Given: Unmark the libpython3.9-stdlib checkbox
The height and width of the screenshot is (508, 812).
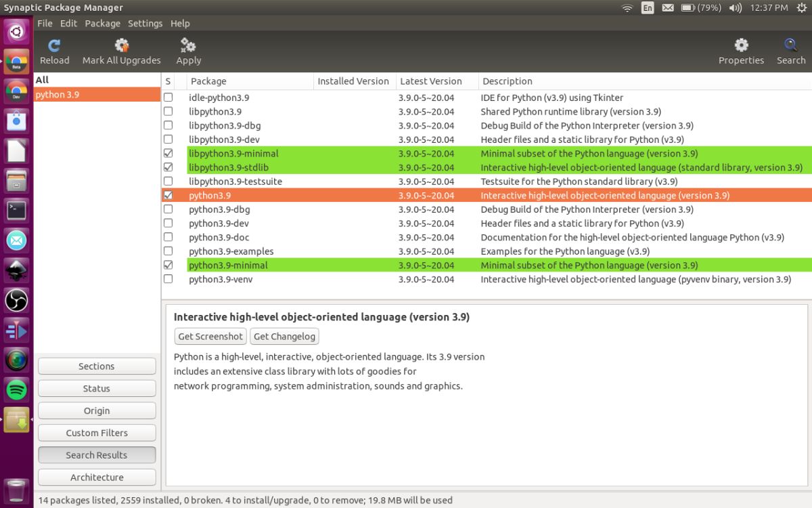Looking at the screenshot, I should click(x=168, y=167).
